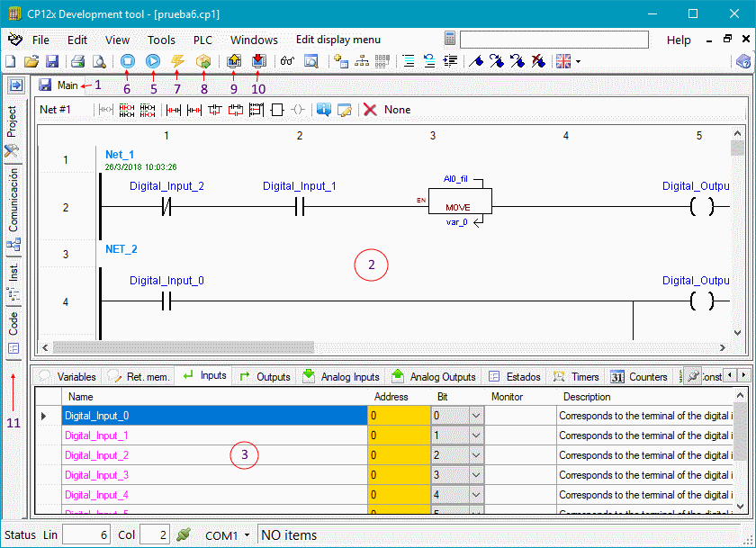Open the language flag dropdown

pos(568,61)
